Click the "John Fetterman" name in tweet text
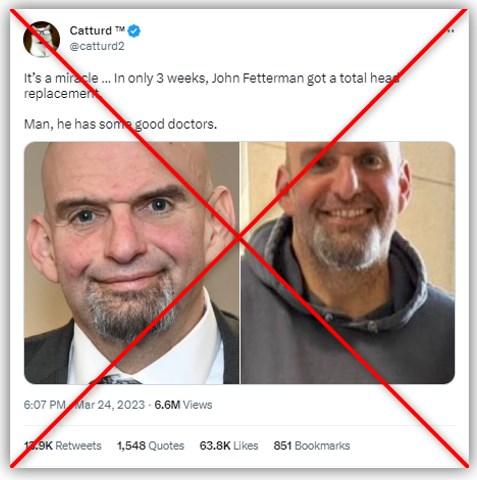 [258, 78]
